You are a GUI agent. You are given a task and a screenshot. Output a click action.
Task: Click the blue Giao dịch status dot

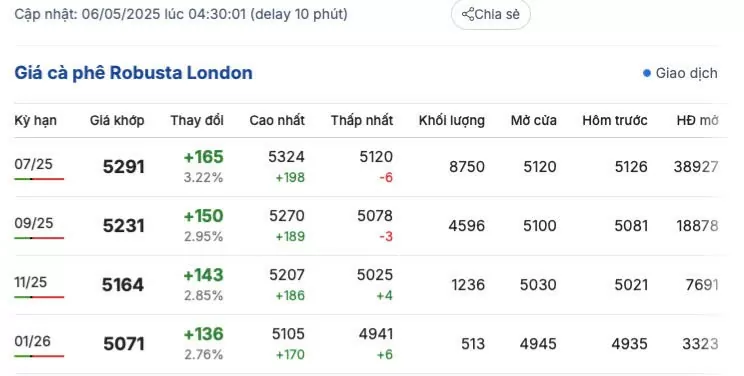[647, 73]
